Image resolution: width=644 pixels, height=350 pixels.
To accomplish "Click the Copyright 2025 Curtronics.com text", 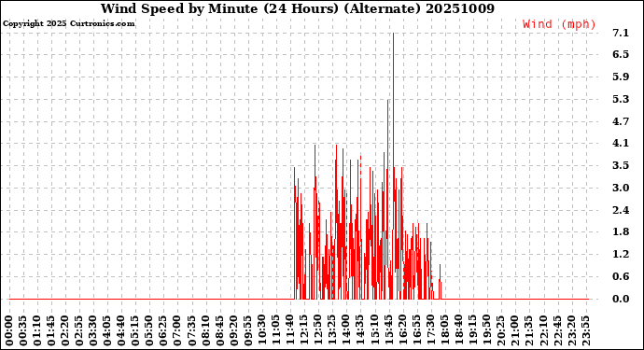I will 68,23.
